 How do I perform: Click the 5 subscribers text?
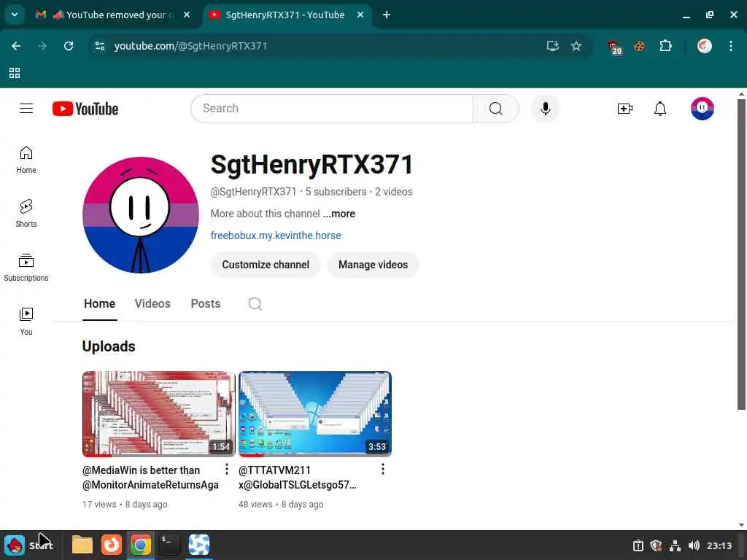pos(336,192)
